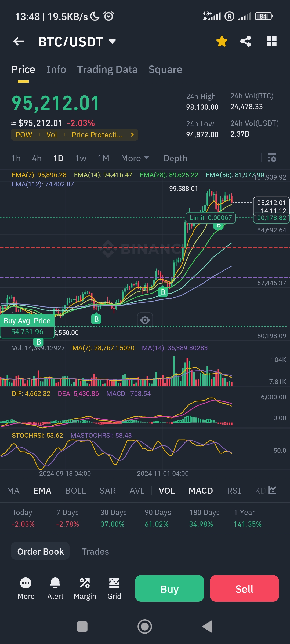This screenshot has width=290, height=644.
Task: Tap the large 95,212.01 price text
Action: coord(56,103)
